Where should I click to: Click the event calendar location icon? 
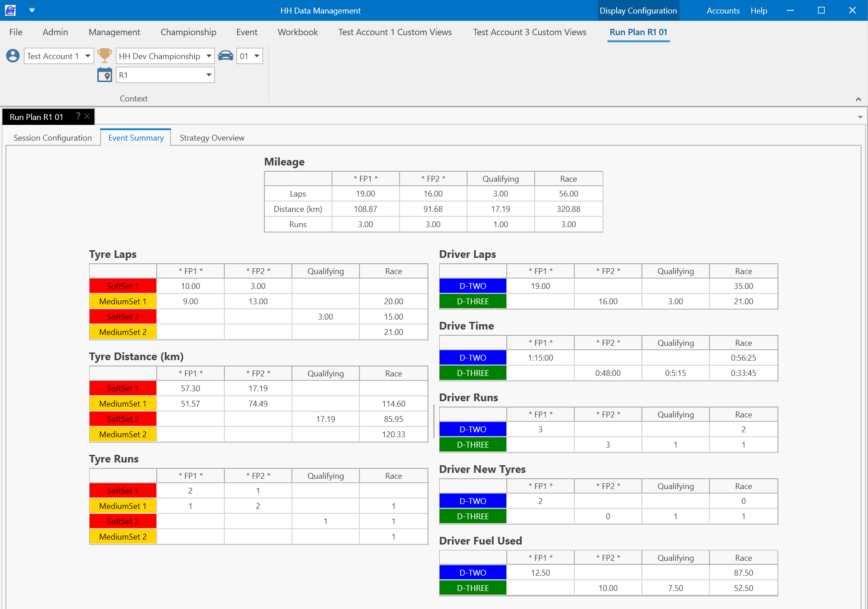point(105,75)
